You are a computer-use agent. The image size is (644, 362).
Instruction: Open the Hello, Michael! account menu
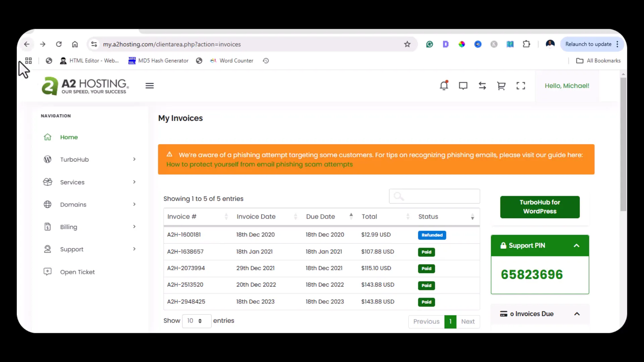click(x=567, y=86)
